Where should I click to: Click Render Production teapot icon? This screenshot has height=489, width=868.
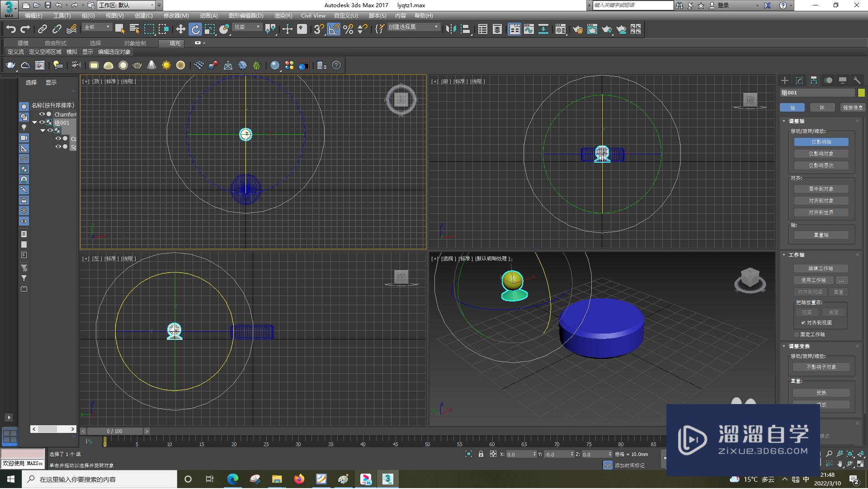point(607,29)
